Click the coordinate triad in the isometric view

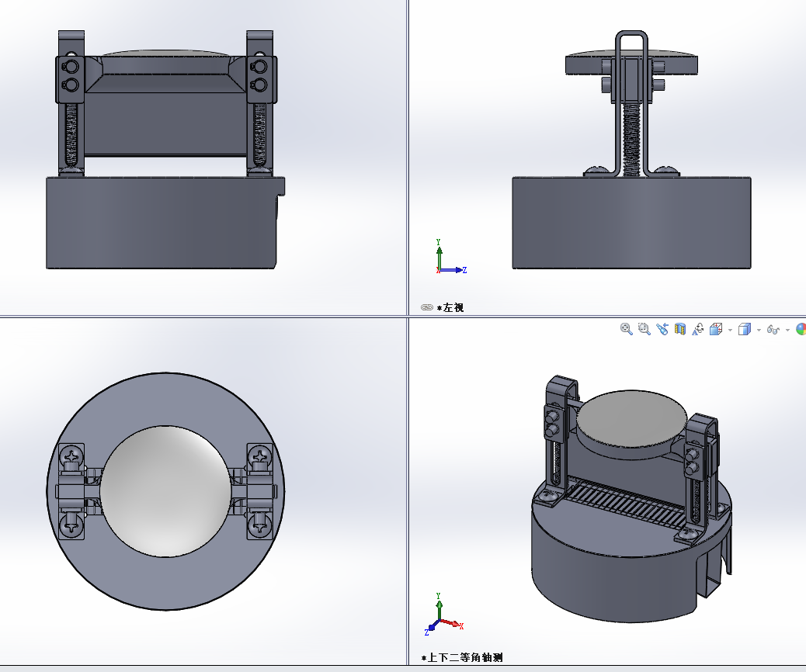click(445, 614)
